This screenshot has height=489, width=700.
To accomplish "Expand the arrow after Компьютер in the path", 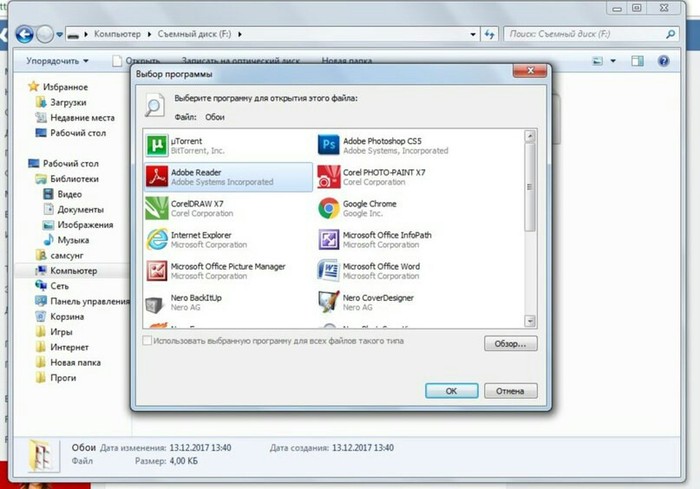I will point(149,34).
